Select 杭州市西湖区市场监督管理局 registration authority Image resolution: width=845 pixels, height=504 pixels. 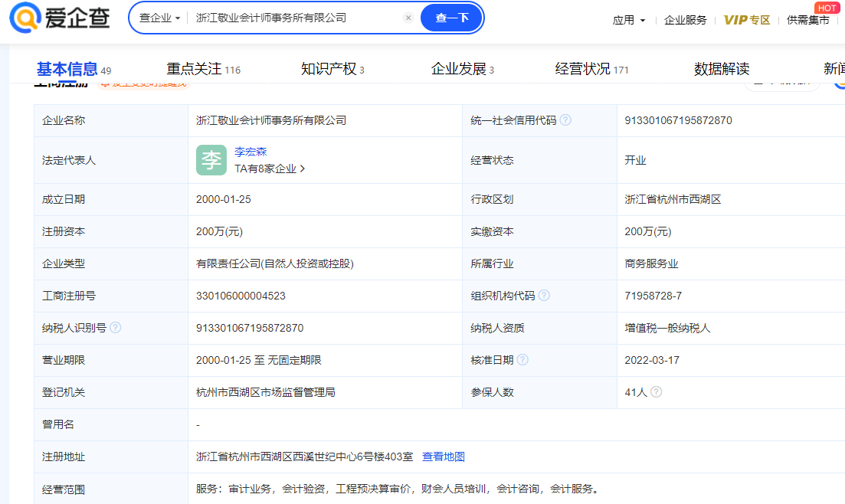point(266,392)
